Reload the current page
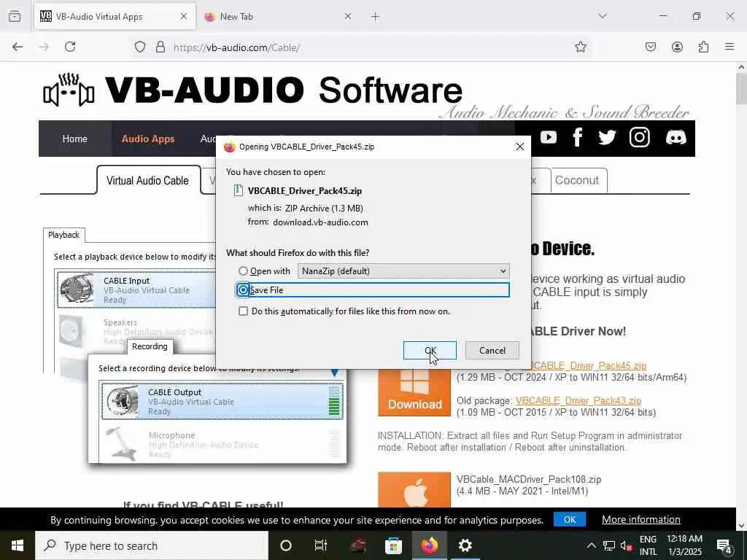 click(x=70, y=47)
